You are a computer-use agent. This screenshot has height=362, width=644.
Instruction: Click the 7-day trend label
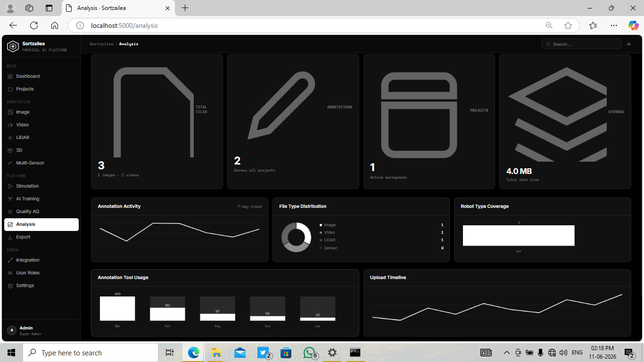[249, 206]
